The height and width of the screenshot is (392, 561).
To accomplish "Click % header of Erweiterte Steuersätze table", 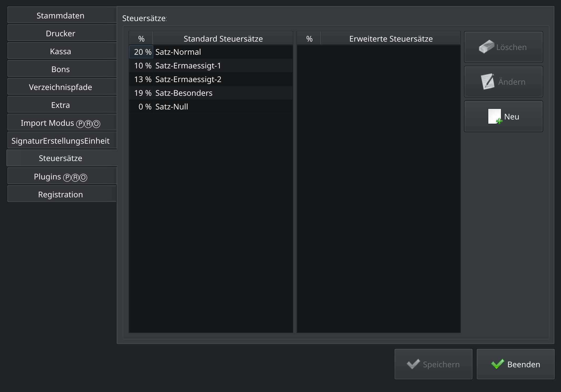I will tap(309, 39).
